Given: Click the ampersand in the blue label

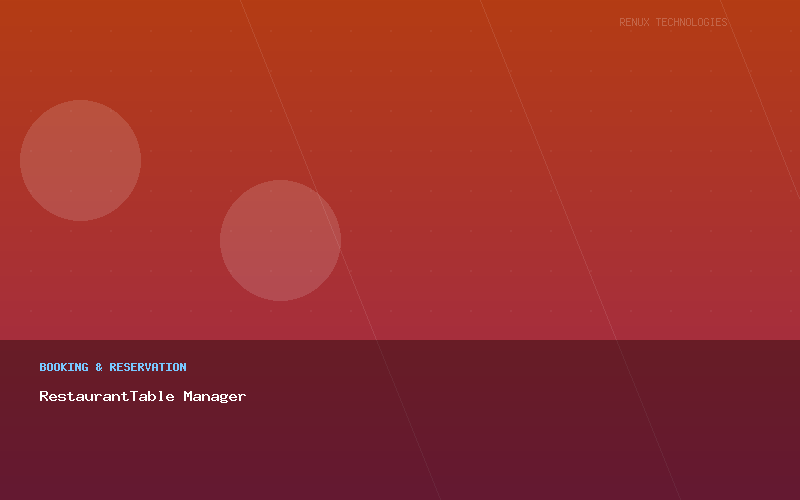Looking at the screenshot, I should 99,367.
